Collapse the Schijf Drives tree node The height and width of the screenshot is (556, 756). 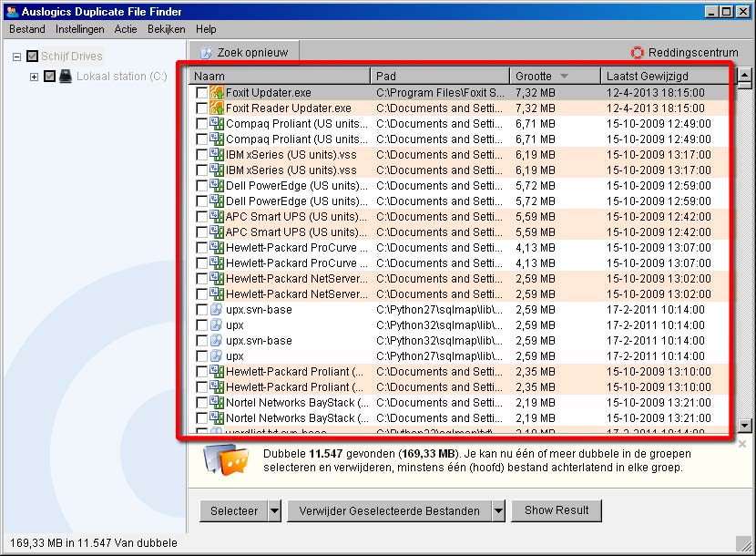(17, 57)
